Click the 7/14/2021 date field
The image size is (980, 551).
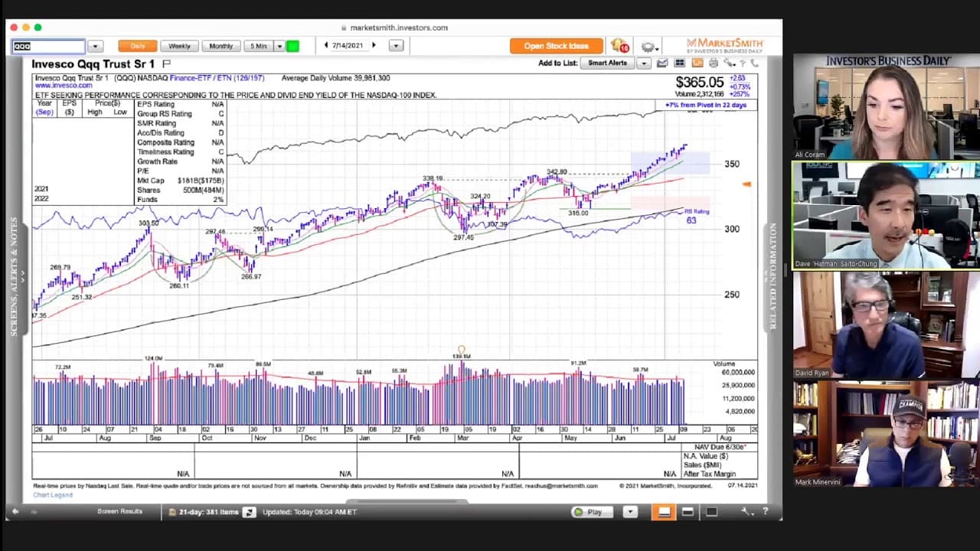click(x=349, y=46)
